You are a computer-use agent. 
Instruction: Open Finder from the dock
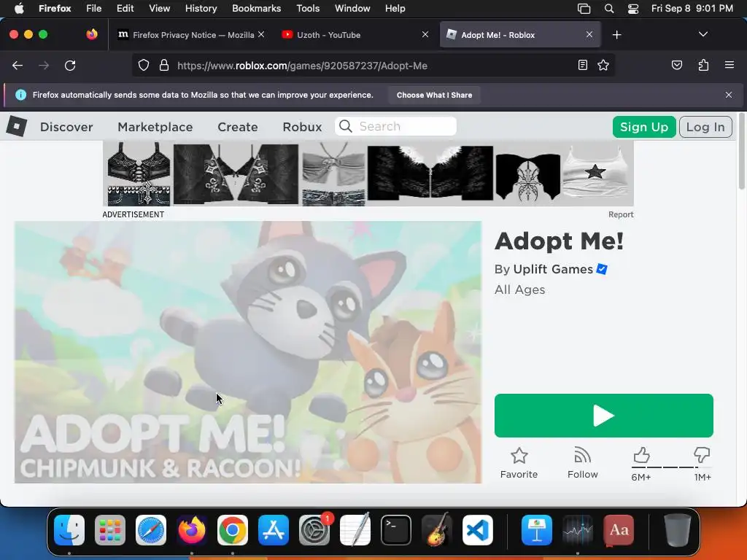coord(69,529)
